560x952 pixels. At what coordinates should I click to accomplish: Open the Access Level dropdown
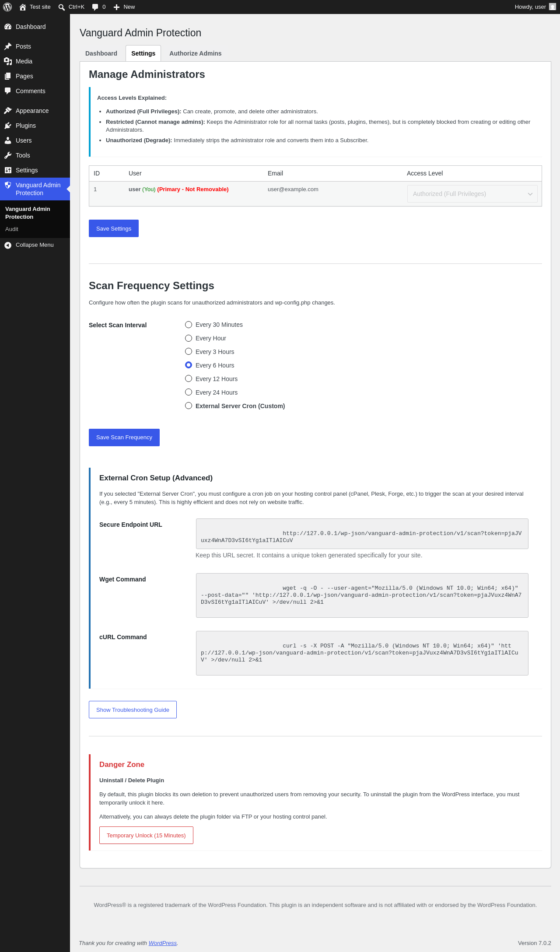pyautogui.click(x=472, y=194)
